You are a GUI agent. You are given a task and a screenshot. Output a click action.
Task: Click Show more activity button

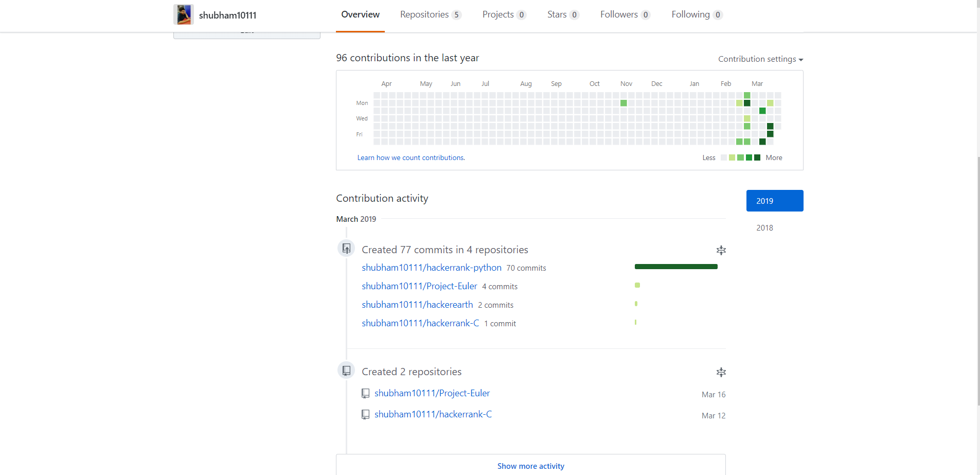point(530,466)
